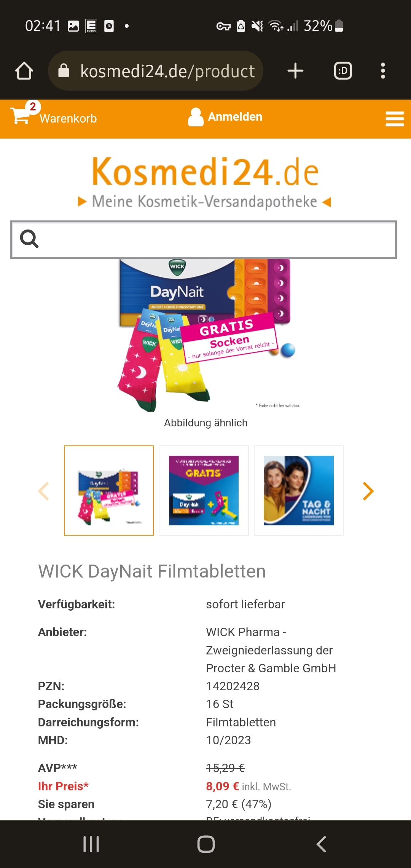Click the Anmelden login link
Screen dimensions: 411x868
pos(235,116)
